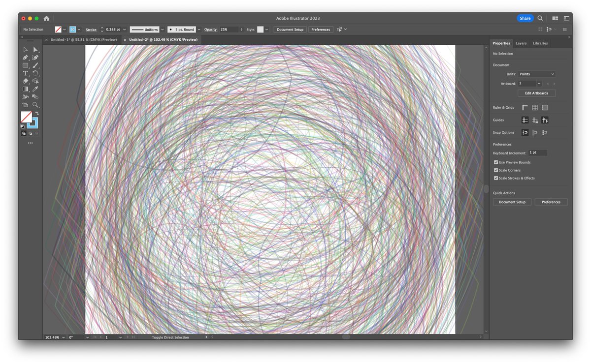Viewport: 591px width, 364px height.
Task: Uncheck Use Preview Bounds checkbox
Action: 496,162
